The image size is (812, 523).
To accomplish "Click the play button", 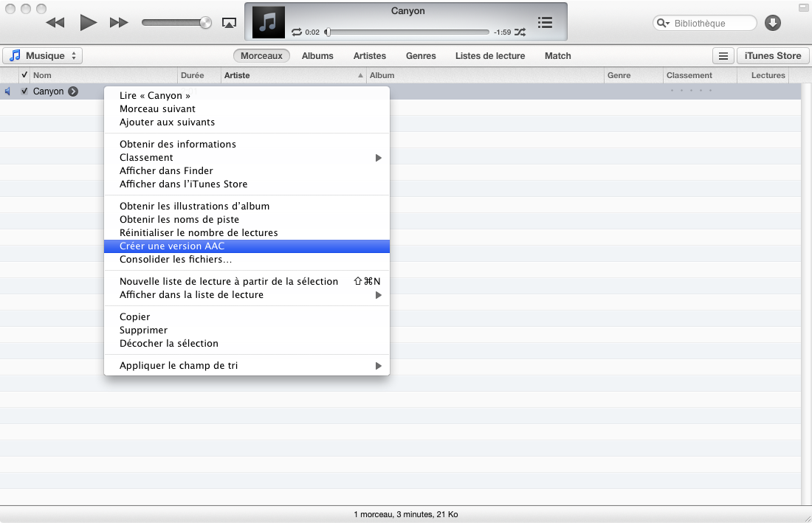I will pyautogui.click(x=89, y=23).
